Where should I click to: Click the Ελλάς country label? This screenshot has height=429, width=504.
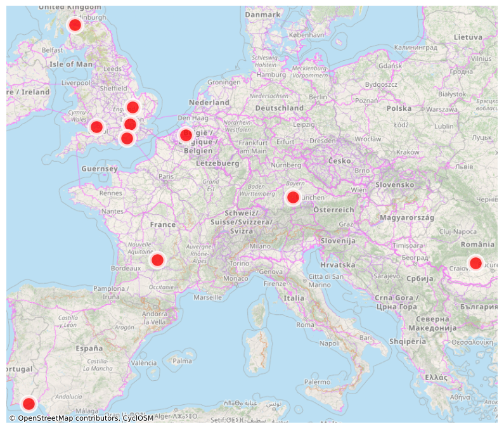(436, 377)
